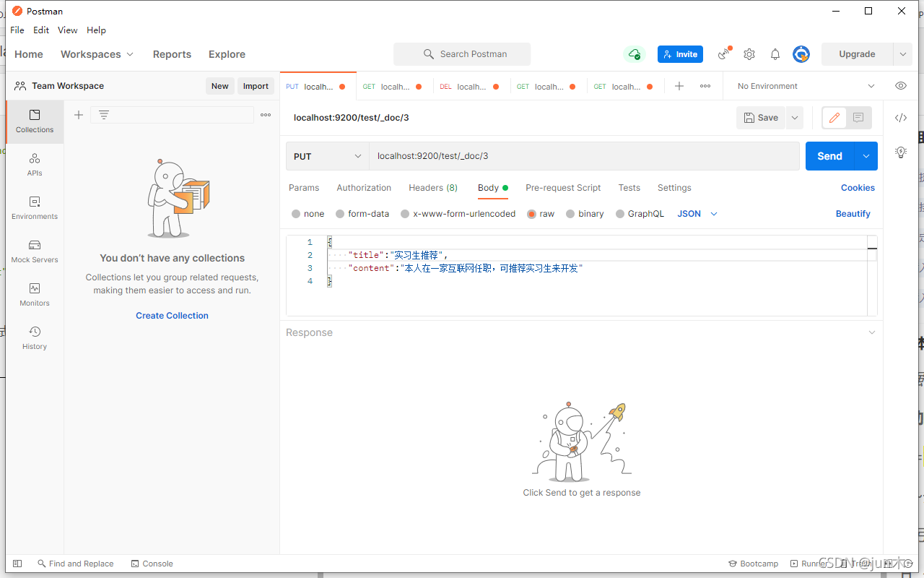Switch to the Tests tab

tap(629, 188)
